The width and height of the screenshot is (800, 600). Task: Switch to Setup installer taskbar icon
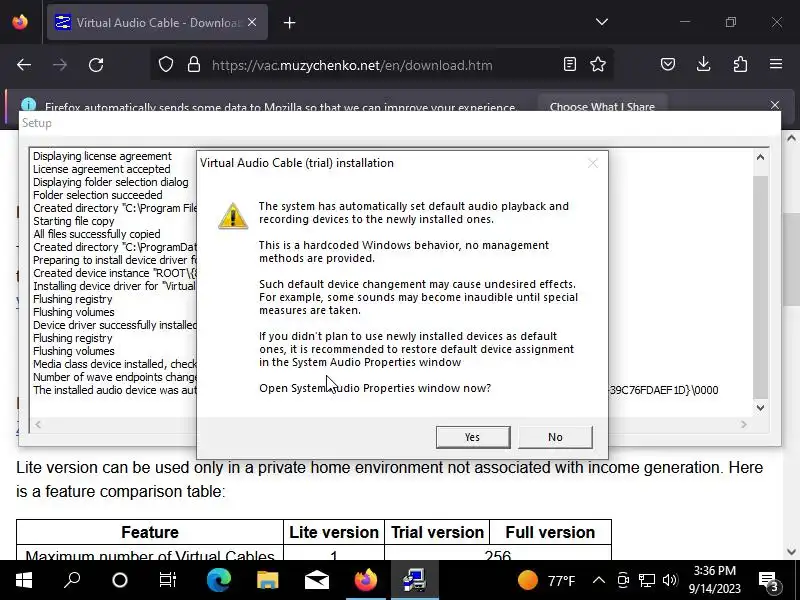click(414, 580)
